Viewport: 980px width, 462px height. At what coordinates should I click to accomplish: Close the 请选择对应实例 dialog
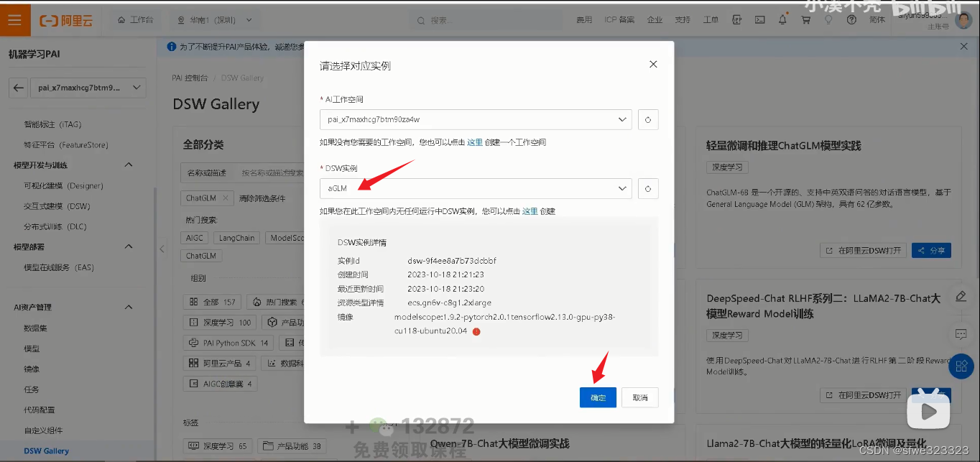pyautogui.click(x=653, y=64)
